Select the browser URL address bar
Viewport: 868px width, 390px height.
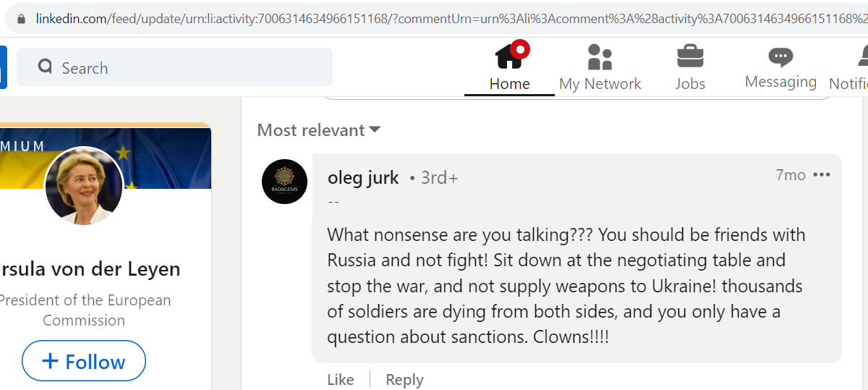[448, 18]
